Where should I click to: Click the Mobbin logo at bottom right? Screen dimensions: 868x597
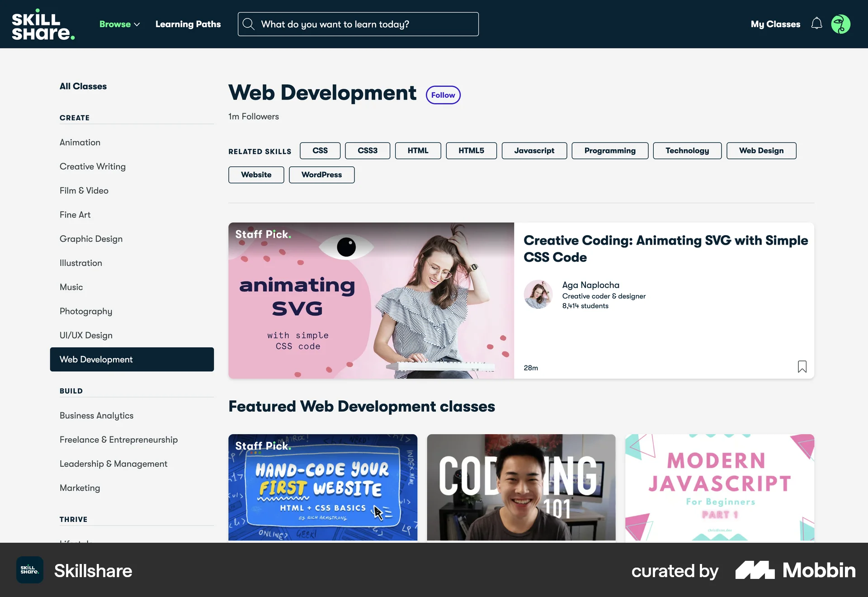click(794, 570)
